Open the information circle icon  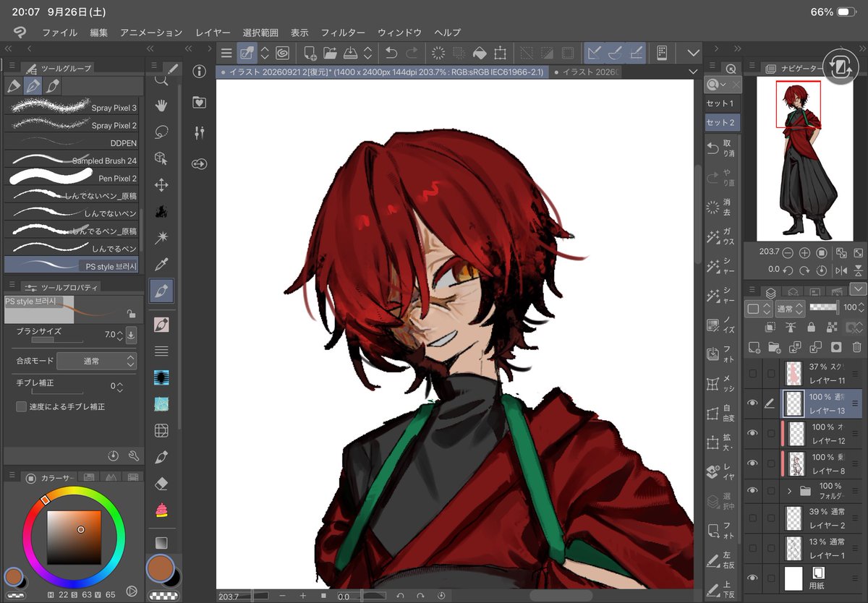pyautogui.click(x=200, y=72)
